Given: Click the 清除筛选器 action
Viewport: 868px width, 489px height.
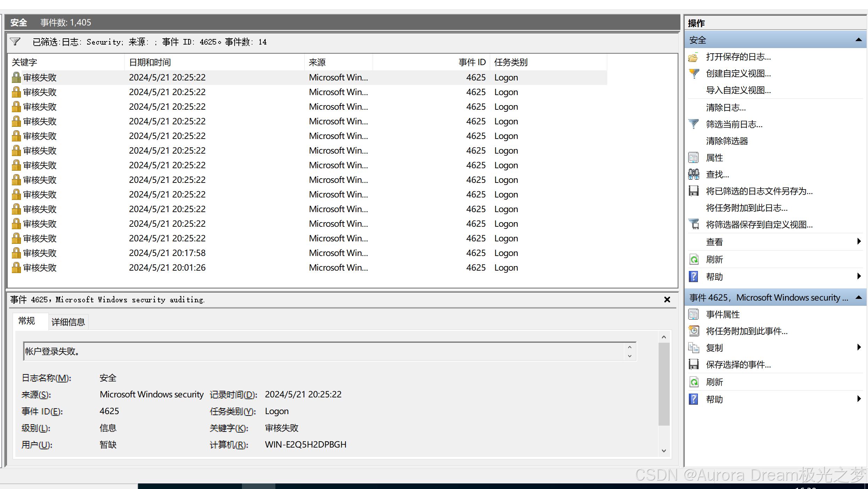Looking at the screenshot, I should pos(727,141).
